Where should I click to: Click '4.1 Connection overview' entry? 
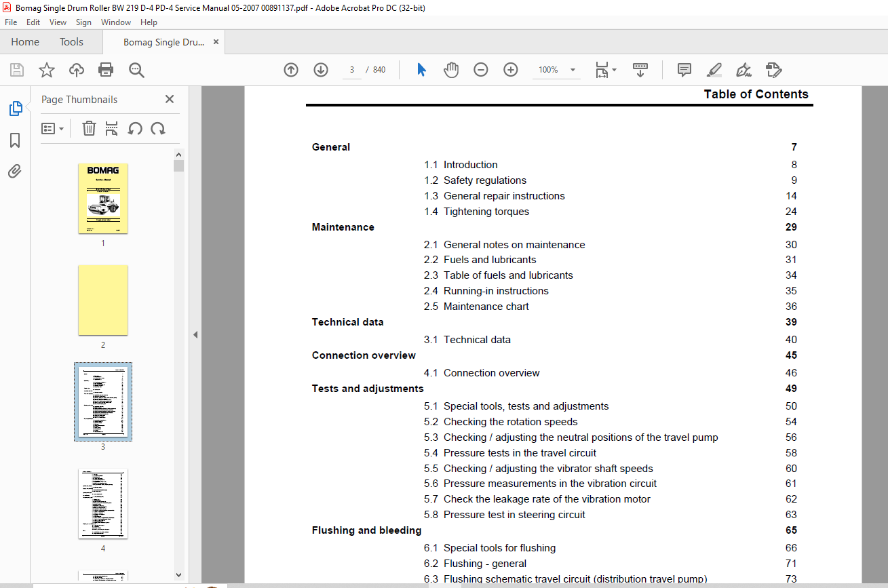482,373
